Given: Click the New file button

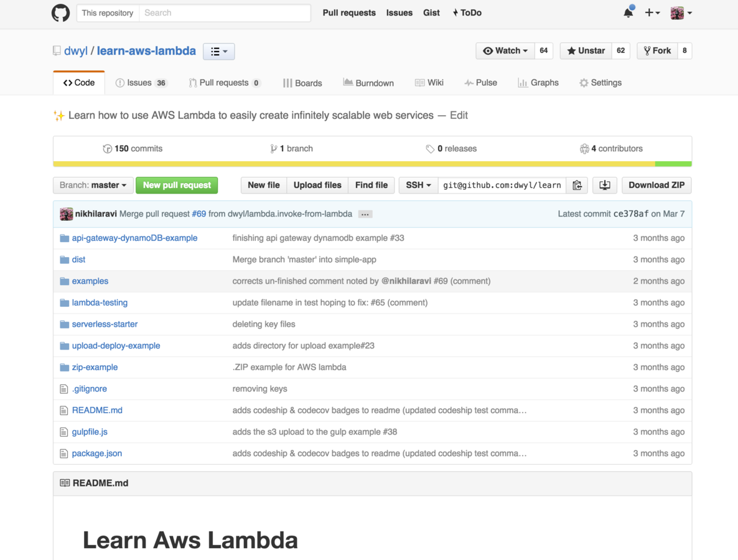Looking at the screenshot, I should point(264,185).
